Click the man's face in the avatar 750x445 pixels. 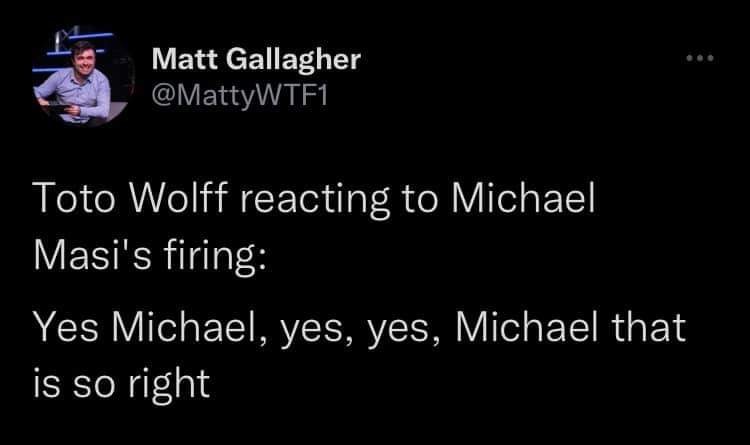point(83,56)
